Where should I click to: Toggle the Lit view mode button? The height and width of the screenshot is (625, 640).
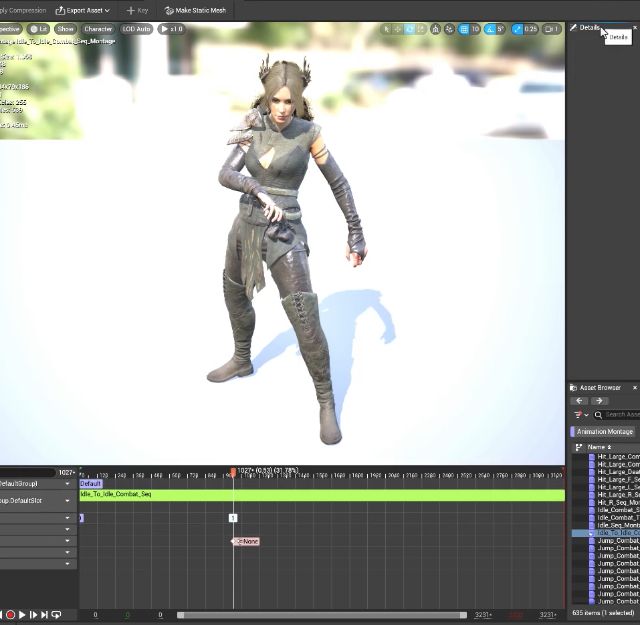click(38, 29)
